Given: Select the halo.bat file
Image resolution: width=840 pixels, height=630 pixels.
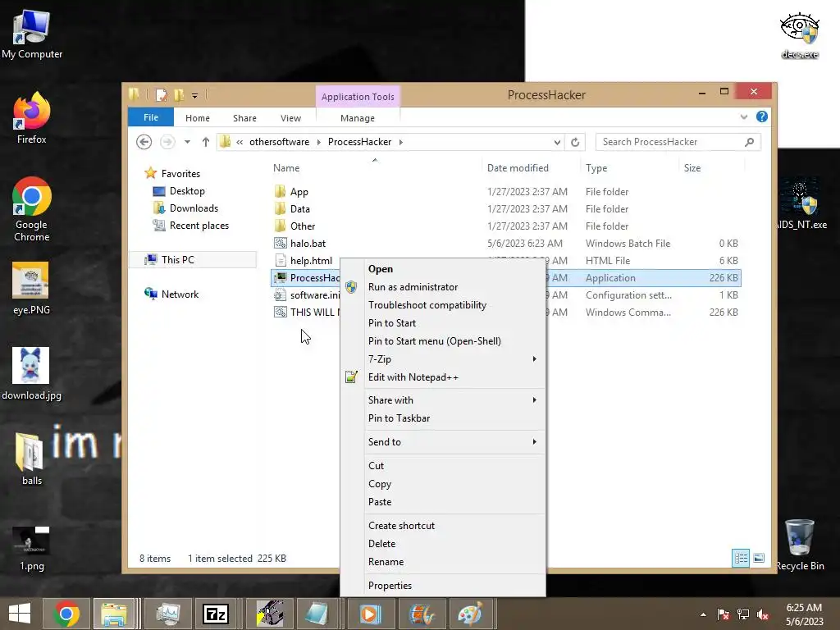Looking at the screenshot, I should (505, 243).
